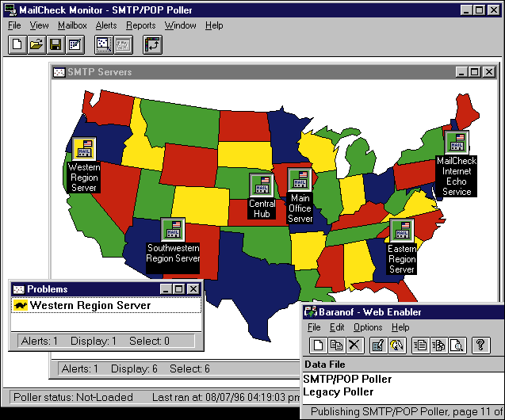505x420 pixels.
Task: Click the Delete X icon in Baranof toolbar
Action: tap(354, 346)
